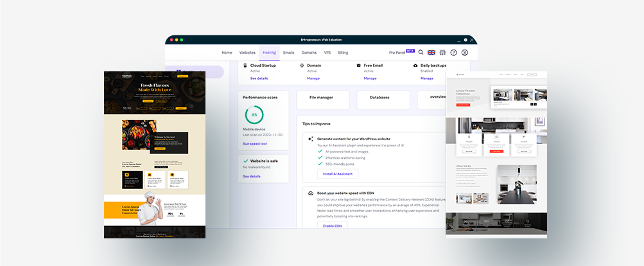
Task: Click Enable CDN button
Action: (332, 226)
